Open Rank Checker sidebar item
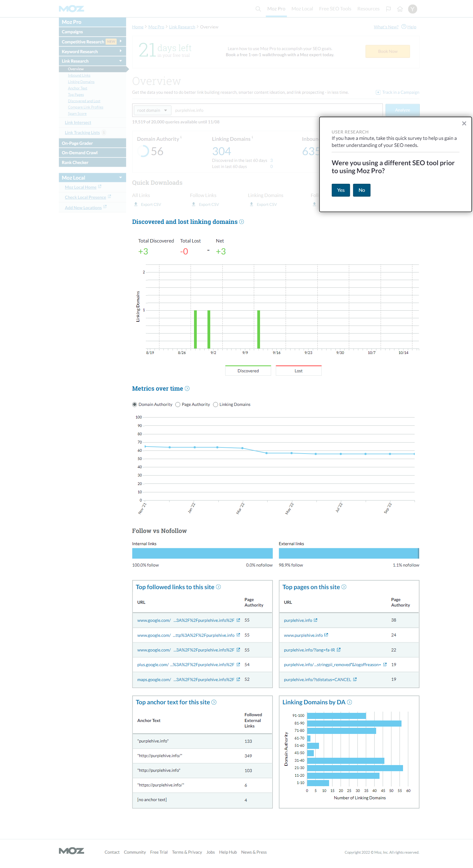 [x=92, y=162]
